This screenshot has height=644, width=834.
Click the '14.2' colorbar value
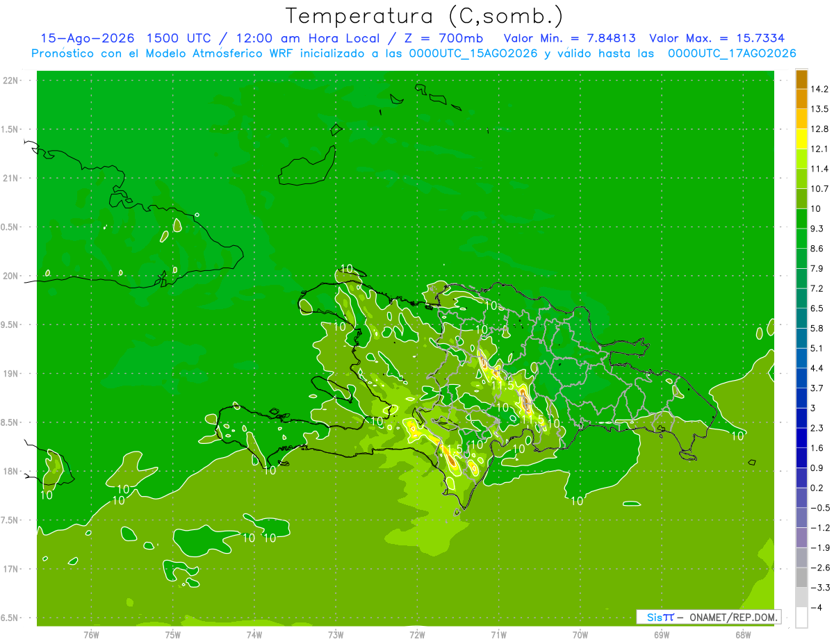[x=819, y=89]
